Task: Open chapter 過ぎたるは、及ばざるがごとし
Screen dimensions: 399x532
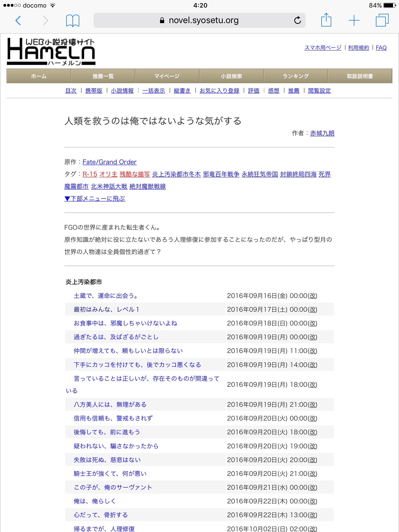Action: pyautogui.click(x=116, y=337)
